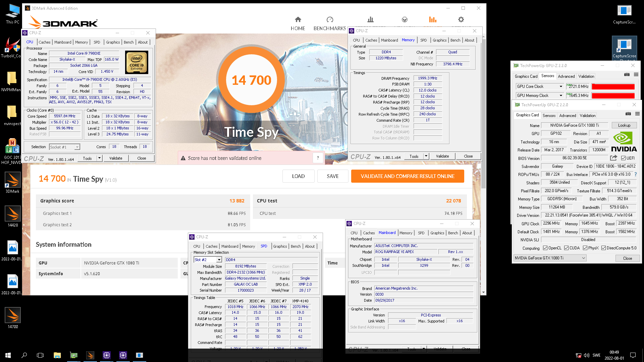Expand Tools arrow in Memory tab CPU-Z window
644x362 pixels.
[x=426, y=156]
